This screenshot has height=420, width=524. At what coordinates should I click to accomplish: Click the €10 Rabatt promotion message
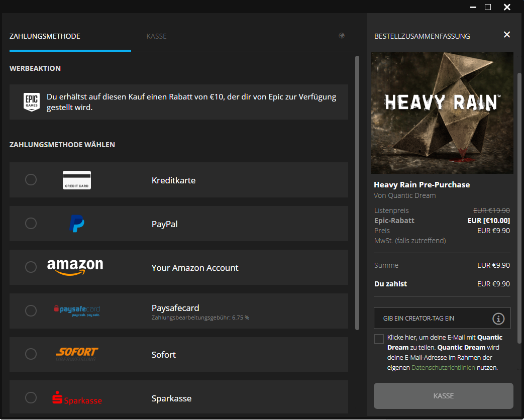[191, 102]
